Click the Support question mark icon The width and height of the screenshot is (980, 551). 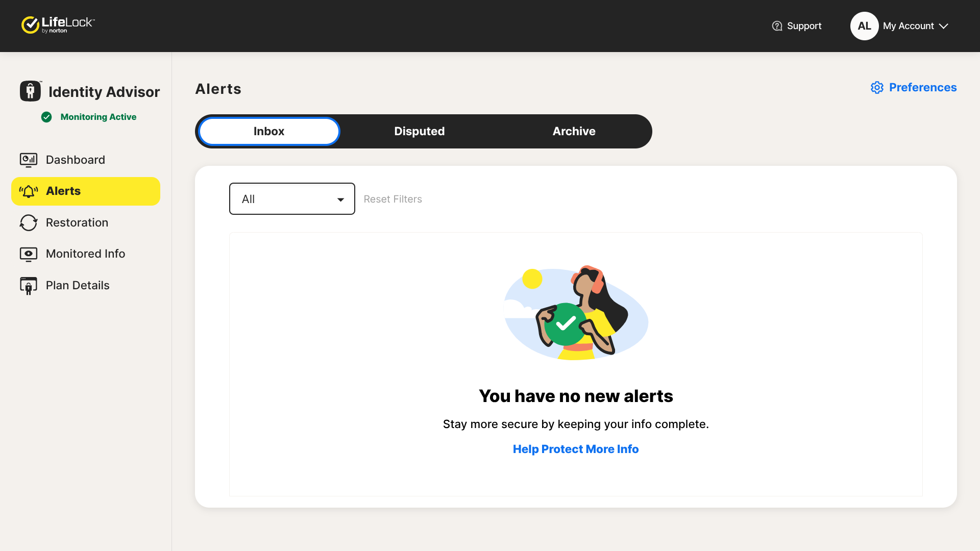777,26
